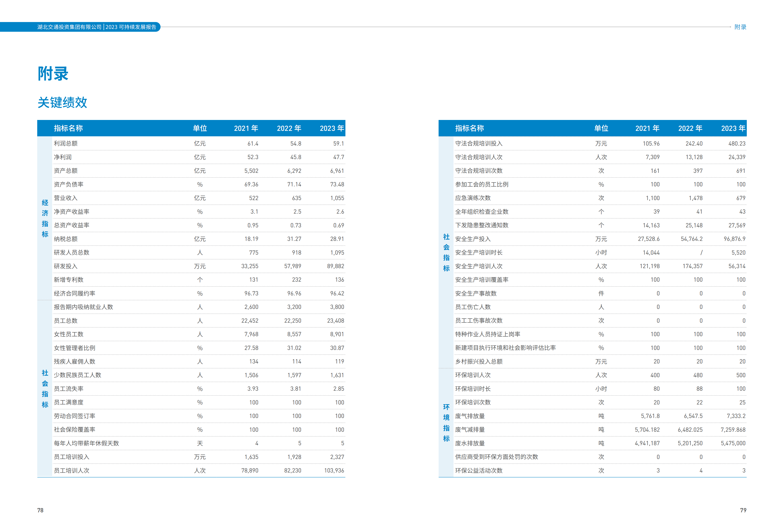Click the 社会保险覆盖率 row label

coord(74,429)
